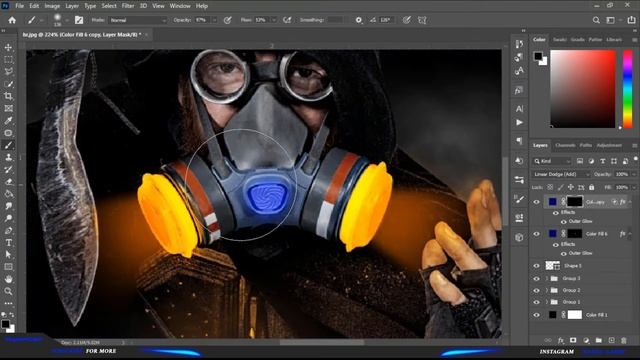Image resolution: width=640 pixels, height=360 pixels.
Task: Toggle pressure for size button
Action: (x=407, y=20)
